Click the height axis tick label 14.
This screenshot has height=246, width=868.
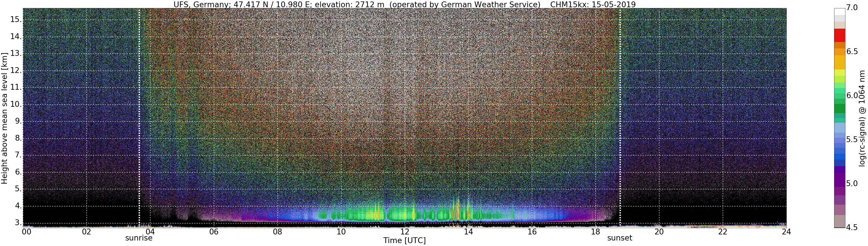pyautogui.click(x=16, y=37)
